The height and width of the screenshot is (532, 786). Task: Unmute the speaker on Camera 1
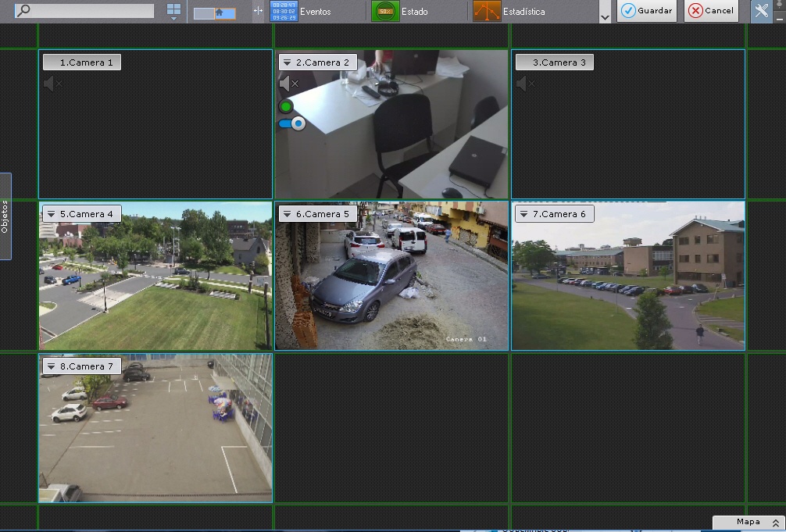click(x=52, y=84)
